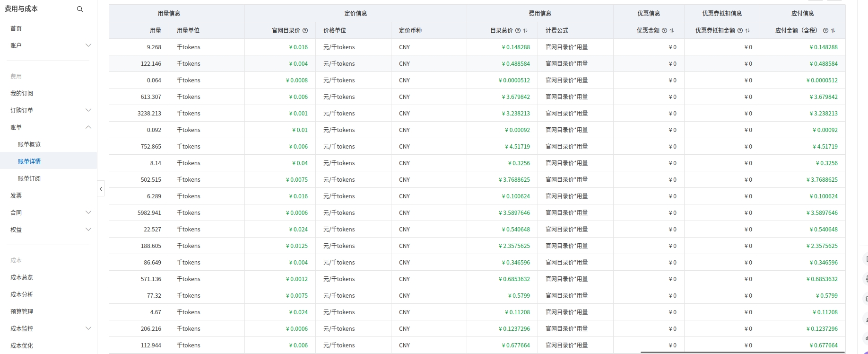Open 成本分析 page

click(x=22, y=294)
